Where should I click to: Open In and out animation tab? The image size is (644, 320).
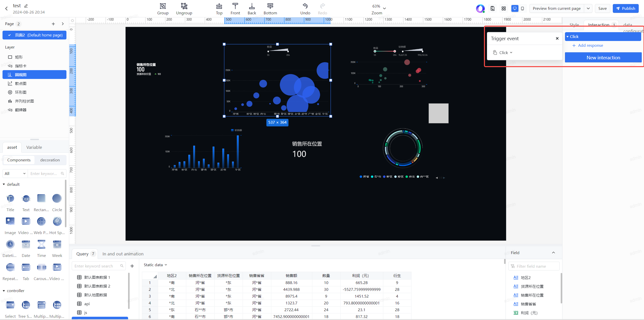click(123, 254)
